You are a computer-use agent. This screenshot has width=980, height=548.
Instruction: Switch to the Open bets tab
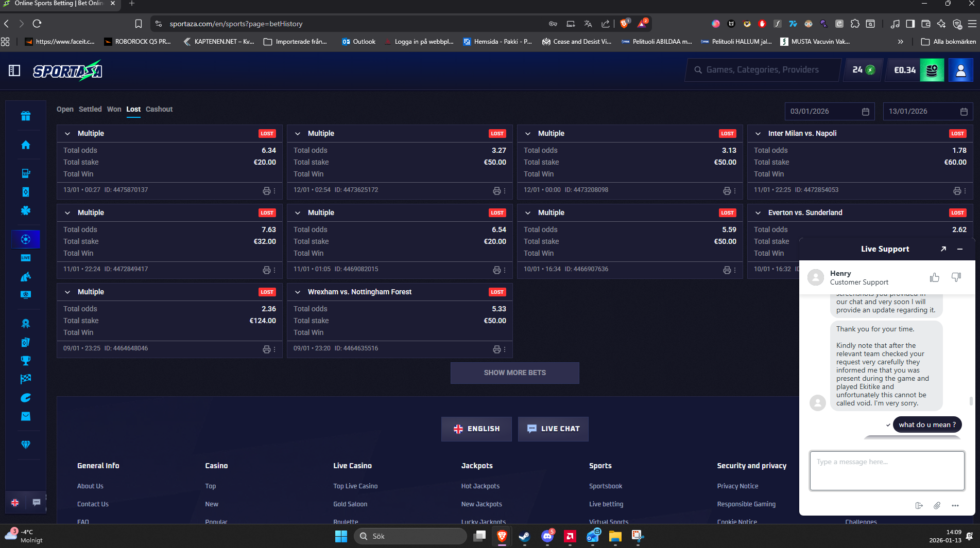pos(65,109)
